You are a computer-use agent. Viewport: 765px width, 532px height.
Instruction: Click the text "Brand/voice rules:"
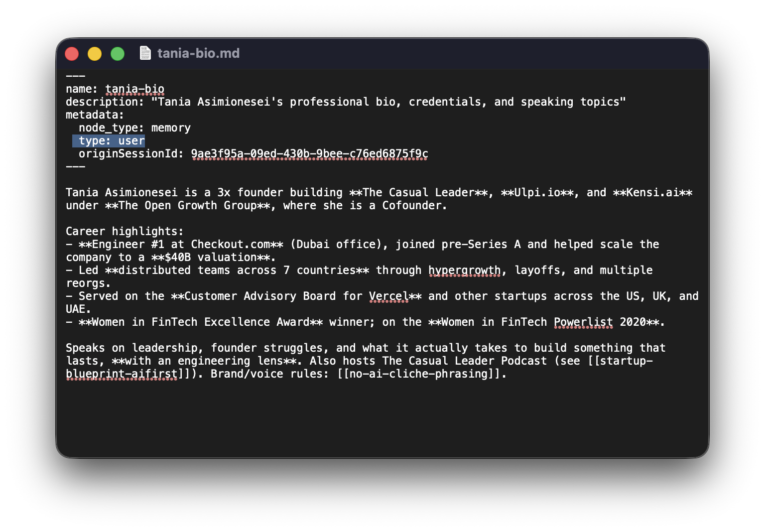click(270, 374)
